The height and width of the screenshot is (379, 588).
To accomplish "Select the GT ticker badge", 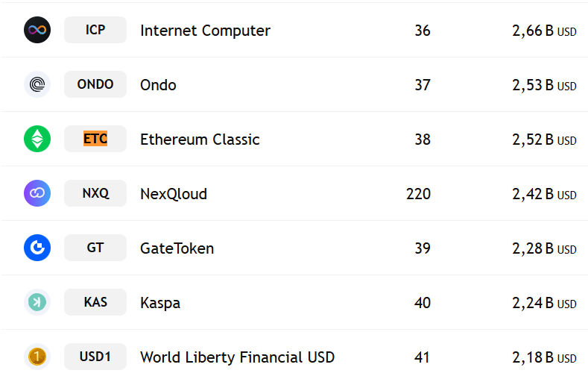I will (95, 248).
